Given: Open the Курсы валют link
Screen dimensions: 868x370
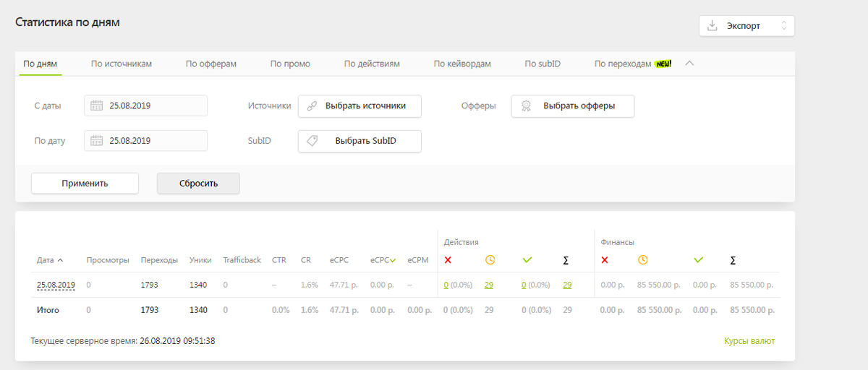Looking at the screenshot, I should (749, 340).
